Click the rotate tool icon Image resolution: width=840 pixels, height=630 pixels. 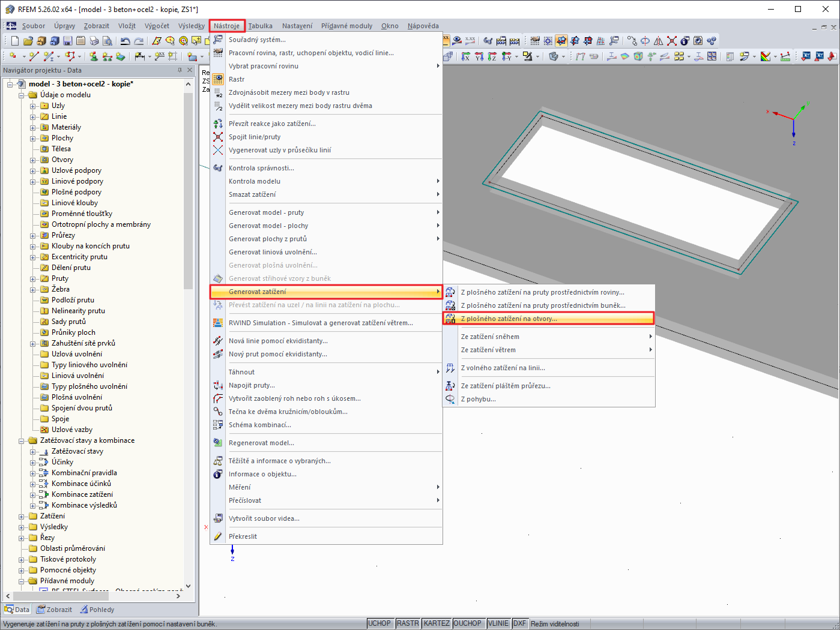[645, 41]
